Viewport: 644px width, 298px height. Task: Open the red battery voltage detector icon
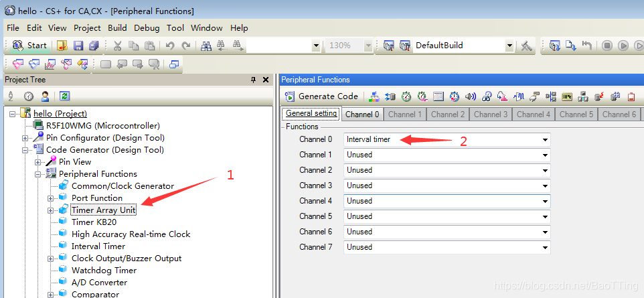[631, 96]
